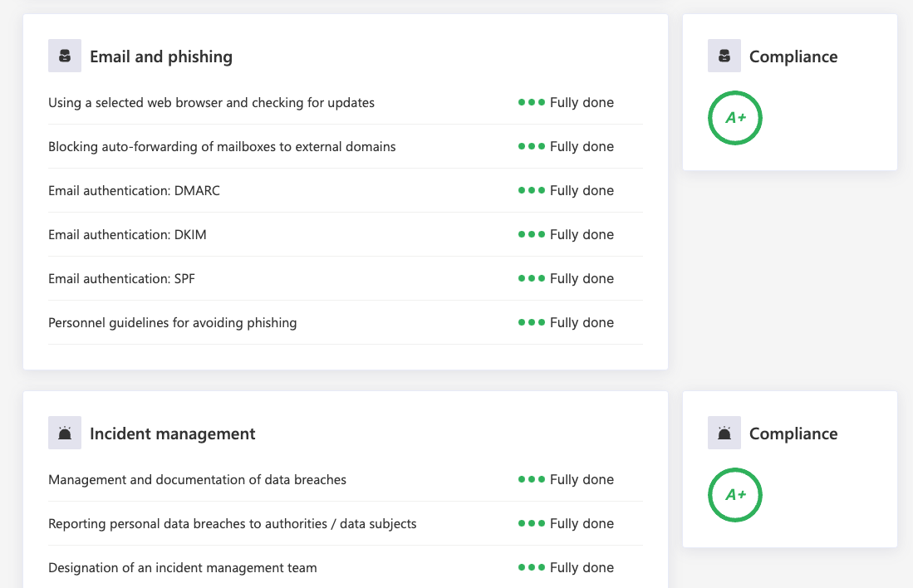Open 'Designation of an incident management team'
Image resolution: width=913 pixels, height=588 pixels.
(183, 567)
